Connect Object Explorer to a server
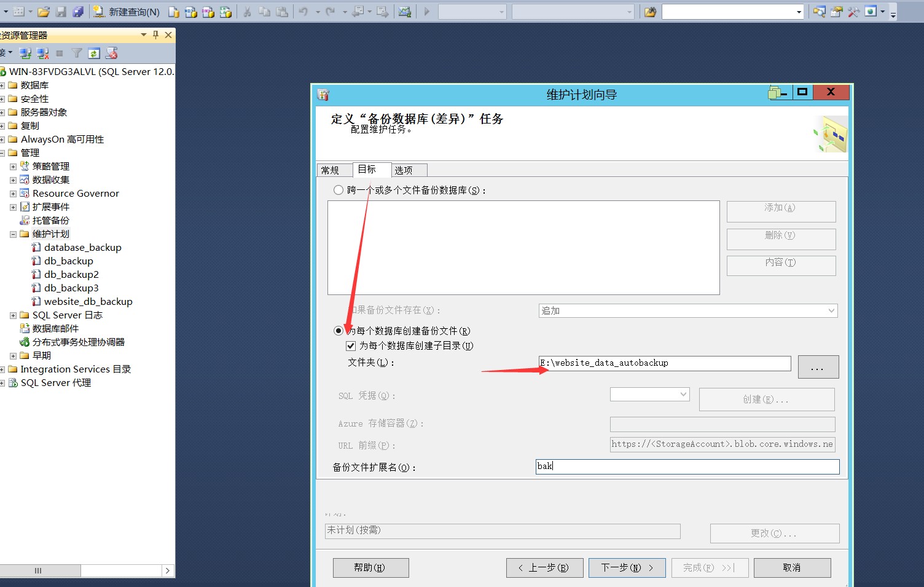The height and width of the screenshot is (587, 924). click(x=25, y=53)
